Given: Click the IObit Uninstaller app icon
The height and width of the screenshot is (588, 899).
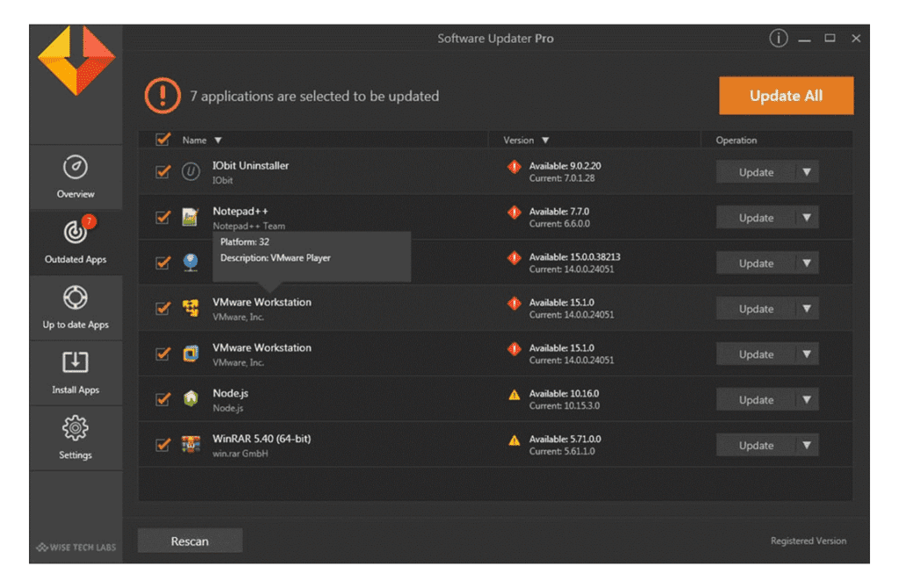Looking at the screenshot, I should pyautogui.click(x=191, y=171).
